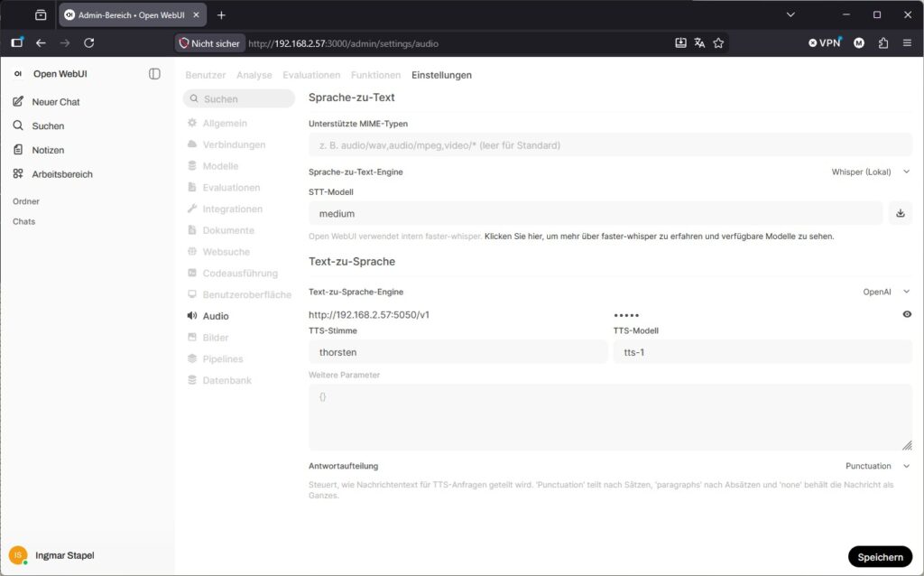Open the Ingmar Stapel user menu
The width and height of the screenshot is (924, 576).
pyautogui.click(x=51, y=555)
